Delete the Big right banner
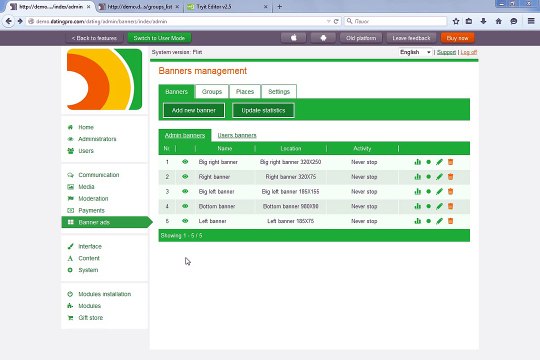540x360 pixels. tap(450, 162)
